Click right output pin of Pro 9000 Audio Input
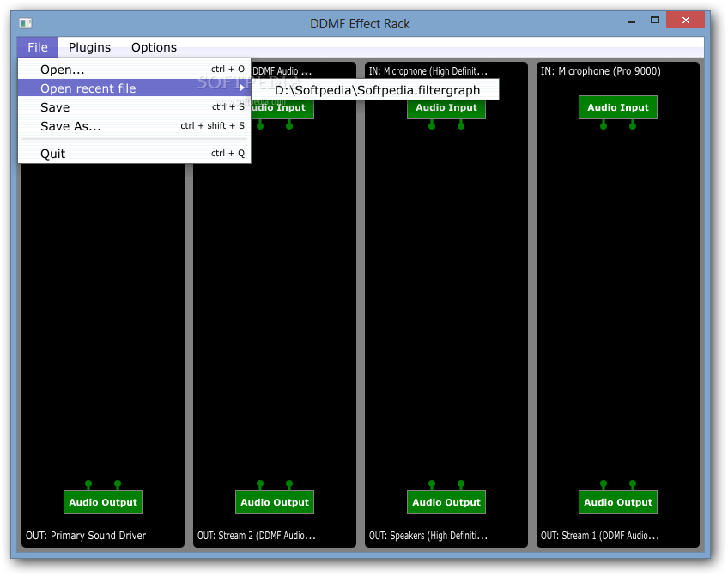Viewport: 728px width, 576px height. [633, 124]
